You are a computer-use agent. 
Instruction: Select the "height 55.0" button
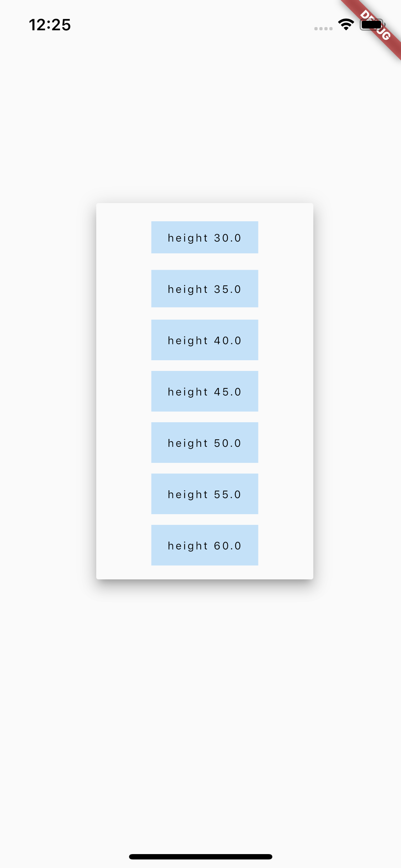[205, 494]
